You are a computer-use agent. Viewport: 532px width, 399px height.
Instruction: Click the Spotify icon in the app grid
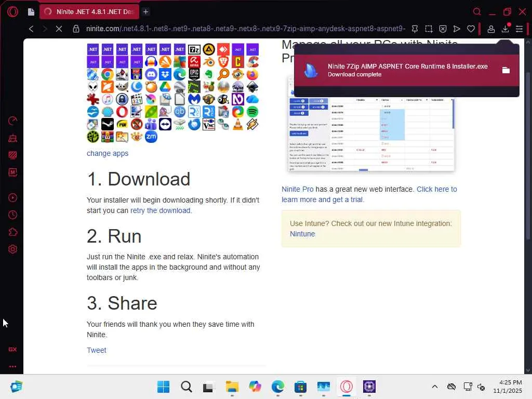click(252, 112)
